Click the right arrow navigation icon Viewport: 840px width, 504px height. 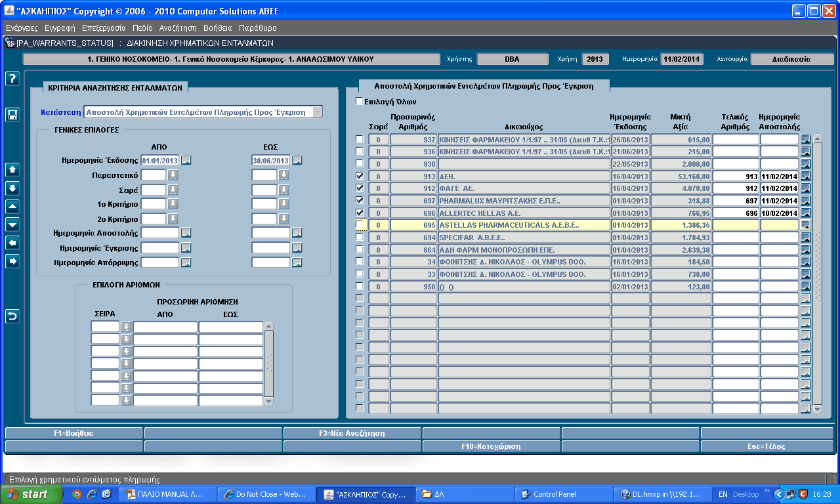(12, 261)
